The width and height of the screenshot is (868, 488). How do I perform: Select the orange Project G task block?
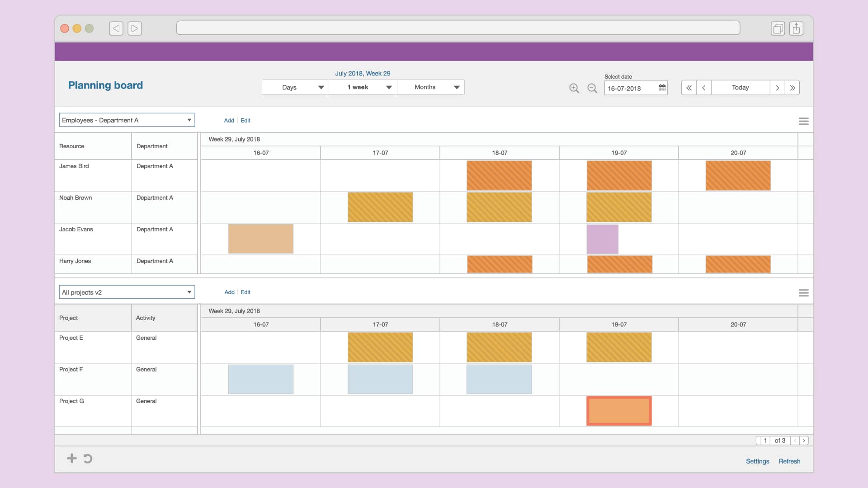point(619,411)
